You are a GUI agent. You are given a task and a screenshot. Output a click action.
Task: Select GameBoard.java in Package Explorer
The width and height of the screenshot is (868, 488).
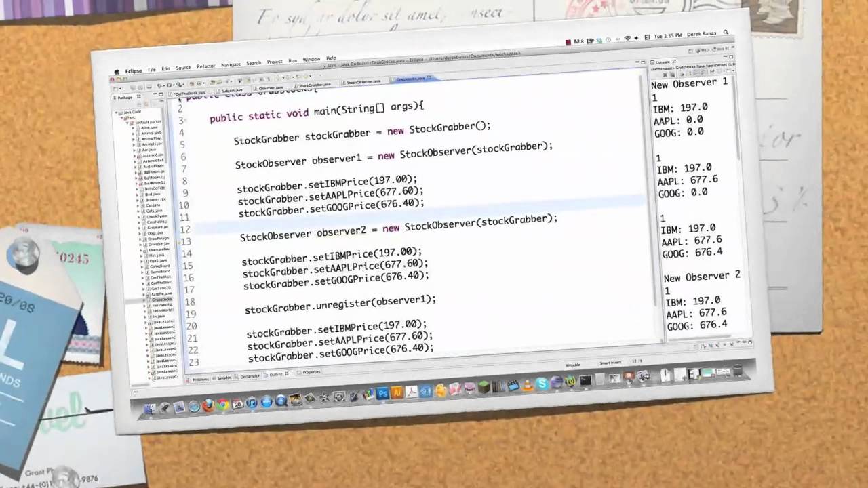coord(160,266)
